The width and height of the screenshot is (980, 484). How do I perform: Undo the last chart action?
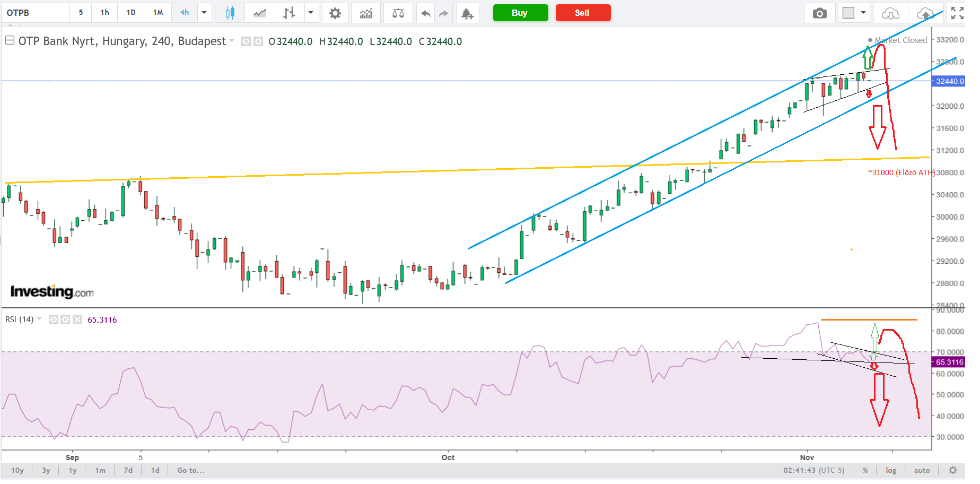coord(425,13)
